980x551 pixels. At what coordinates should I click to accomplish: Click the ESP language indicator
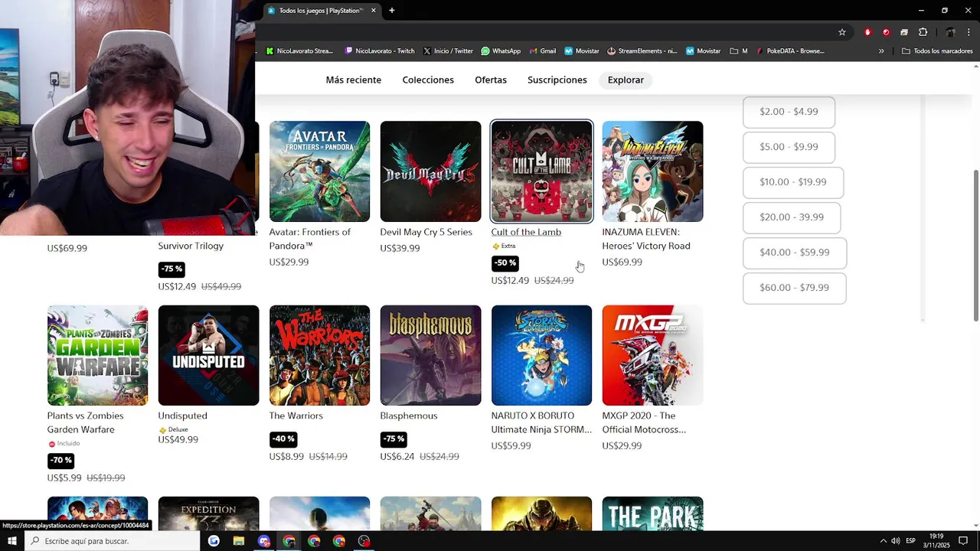click(x=910, y=541)
